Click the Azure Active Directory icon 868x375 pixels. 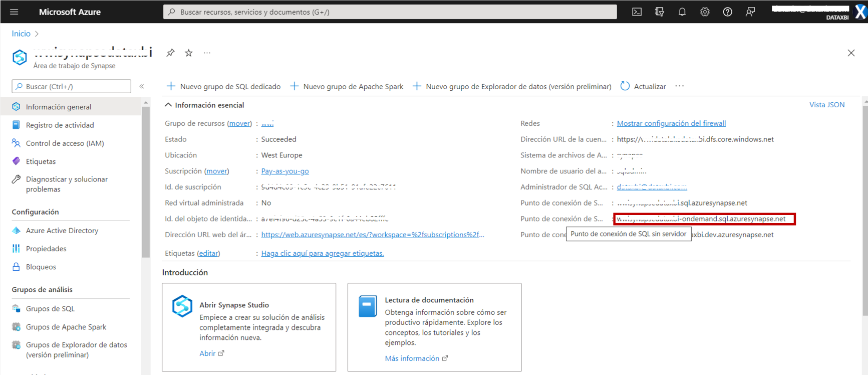16,230
